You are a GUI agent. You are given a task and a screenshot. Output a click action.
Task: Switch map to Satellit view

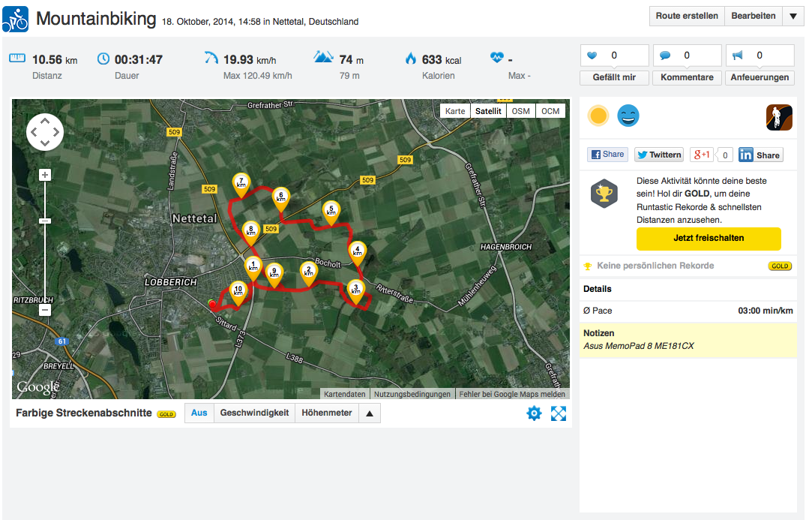[488, 111]
